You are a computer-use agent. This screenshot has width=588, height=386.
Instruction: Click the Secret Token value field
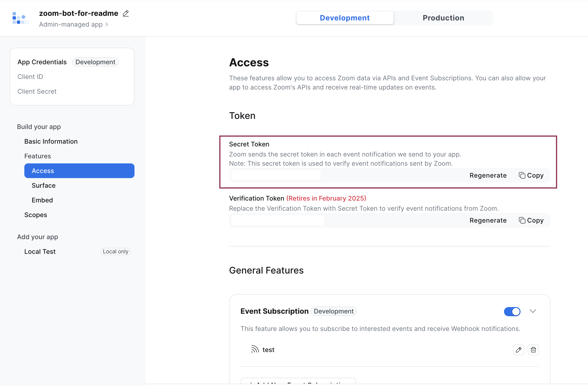276,175
